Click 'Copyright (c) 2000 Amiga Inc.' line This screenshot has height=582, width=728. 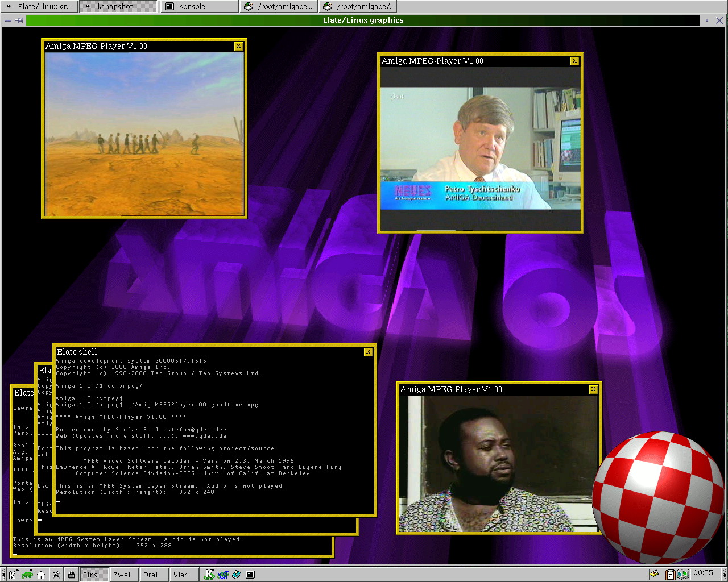click(x=113, y=367)
